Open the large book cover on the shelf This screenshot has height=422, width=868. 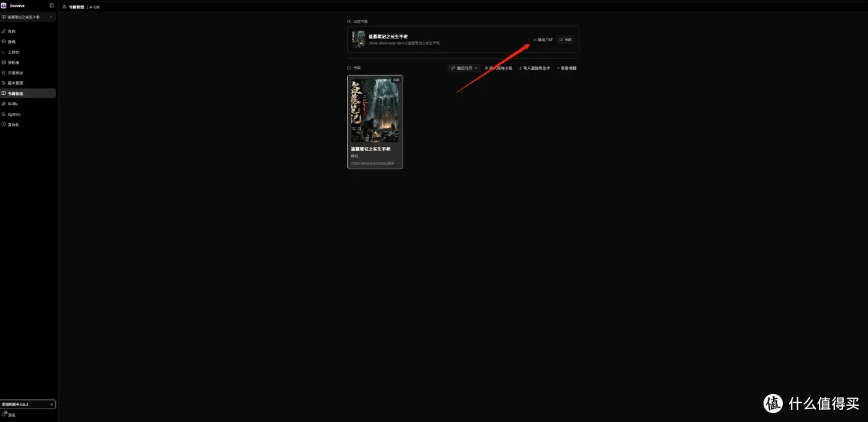(375, 110)
